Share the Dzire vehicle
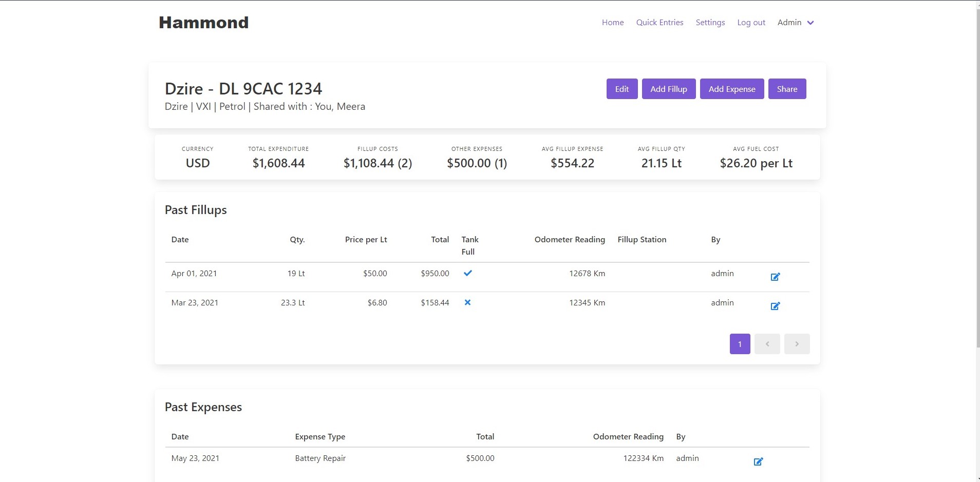 [787, 89]
